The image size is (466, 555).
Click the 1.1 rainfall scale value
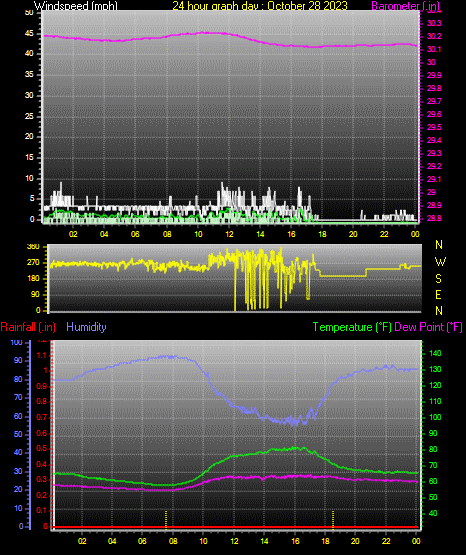click(42, 355)
